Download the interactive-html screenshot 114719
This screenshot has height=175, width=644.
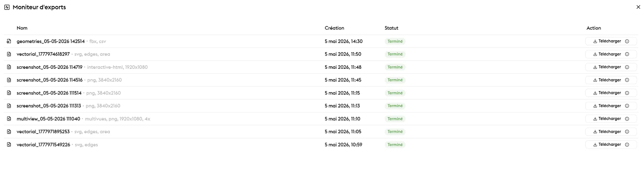pos(607,67)
